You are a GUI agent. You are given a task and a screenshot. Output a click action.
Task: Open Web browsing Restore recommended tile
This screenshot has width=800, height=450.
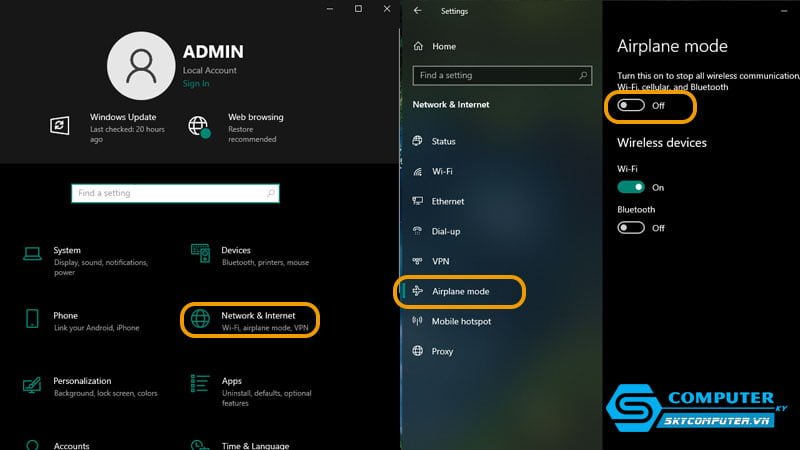click(x=236, y=128)
